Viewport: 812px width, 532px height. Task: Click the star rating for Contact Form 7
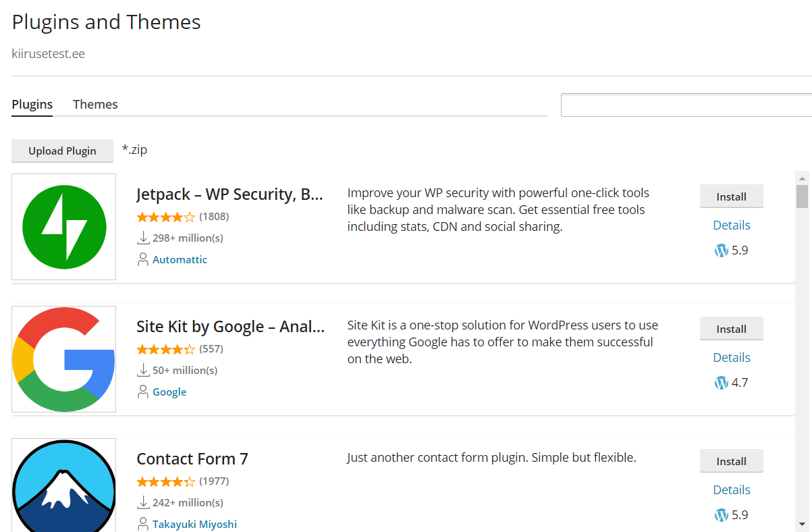(x=165, y=482)
